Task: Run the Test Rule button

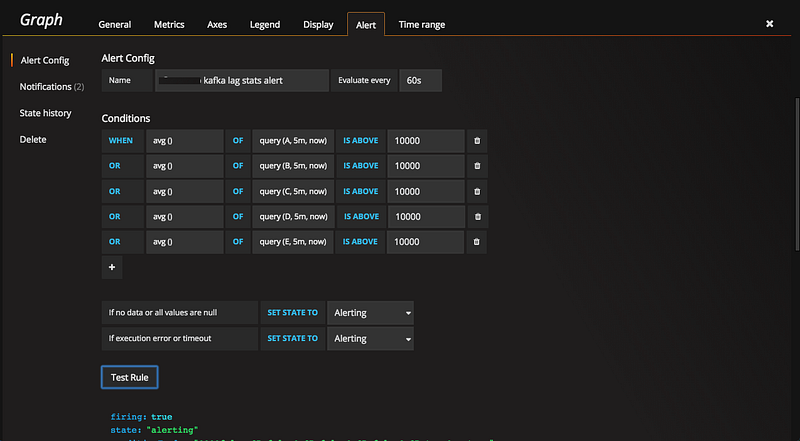Action: [x=130, y=377]
